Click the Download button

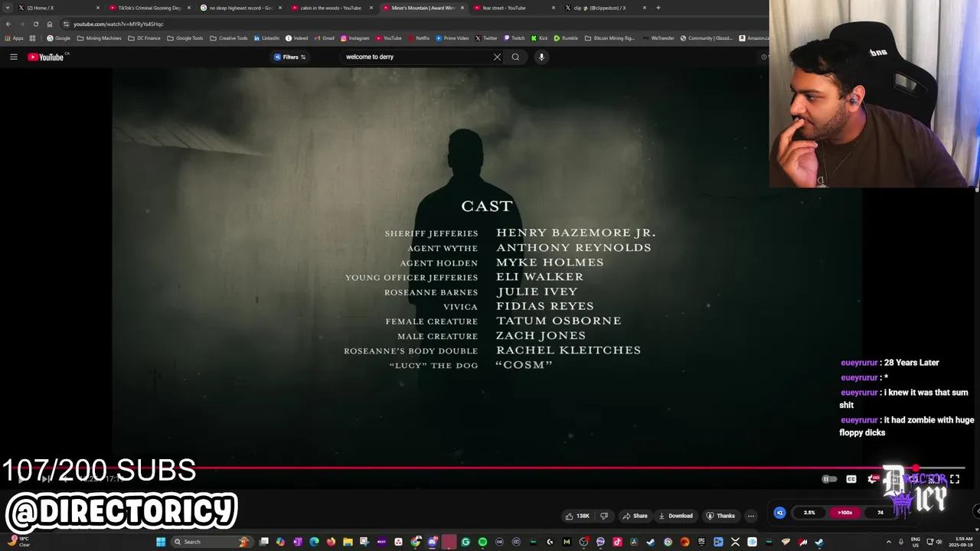675,516
